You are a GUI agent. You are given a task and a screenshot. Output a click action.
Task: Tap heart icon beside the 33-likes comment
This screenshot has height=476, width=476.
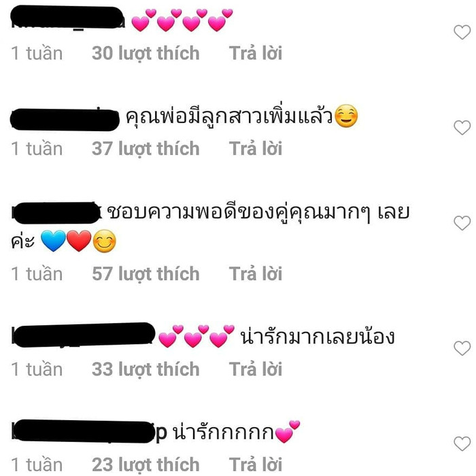tap(462, 348)
